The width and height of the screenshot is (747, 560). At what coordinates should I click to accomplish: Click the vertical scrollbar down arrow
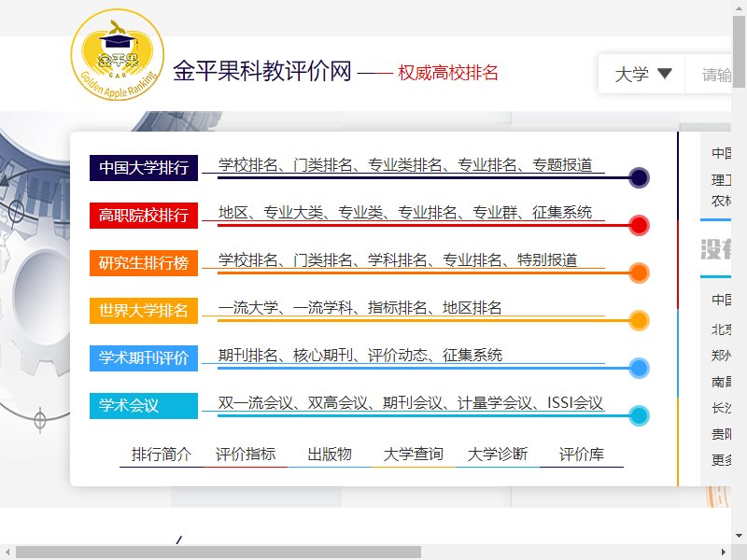coord(739,536)
